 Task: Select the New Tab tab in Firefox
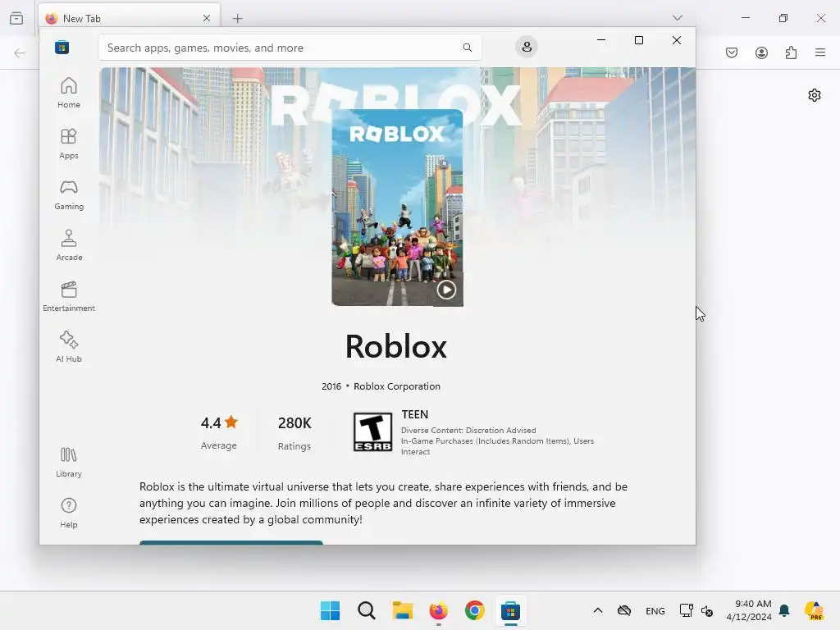pos(129,18)
